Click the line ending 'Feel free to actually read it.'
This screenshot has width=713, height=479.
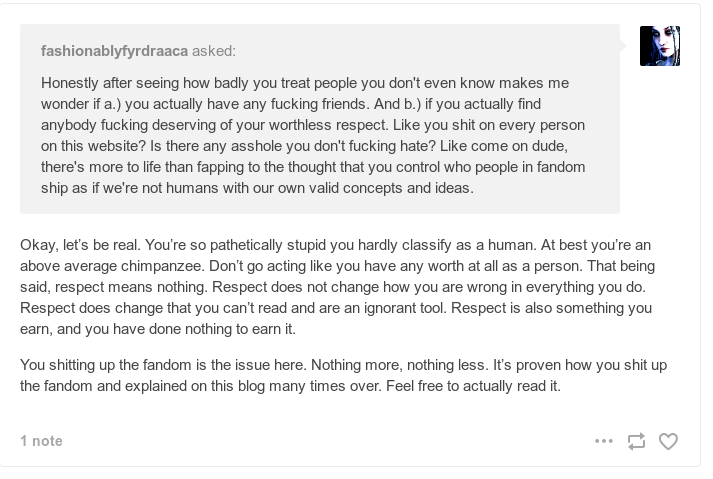coord(290,386)
